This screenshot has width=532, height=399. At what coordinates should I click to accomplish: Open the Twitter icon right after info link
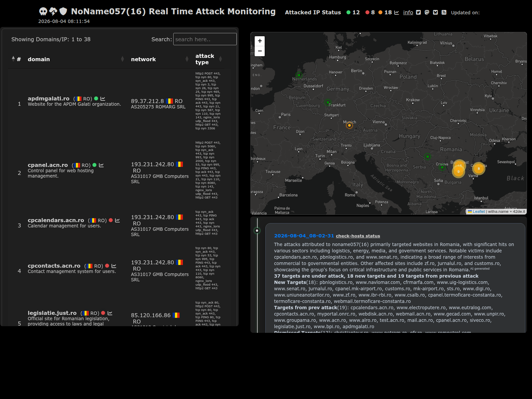[418, 13]
